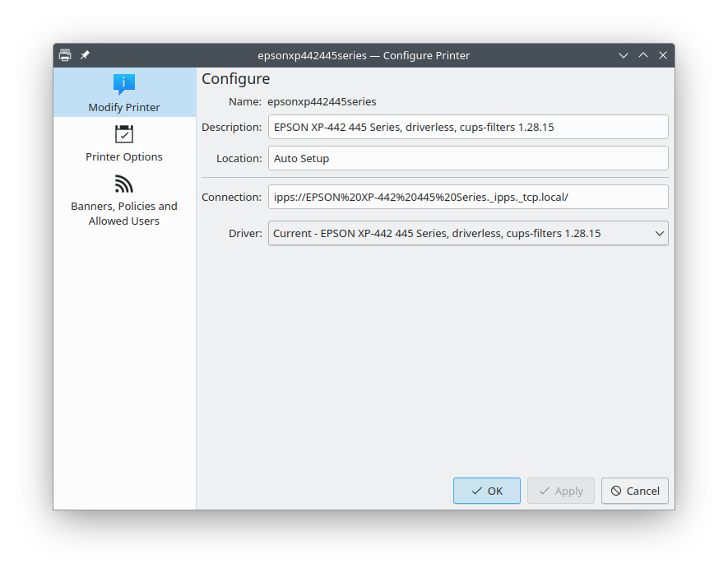Click the Printer Options checklist icon
Image resolution: width=728 pixels, height=573 pixels.
[124, 134]
